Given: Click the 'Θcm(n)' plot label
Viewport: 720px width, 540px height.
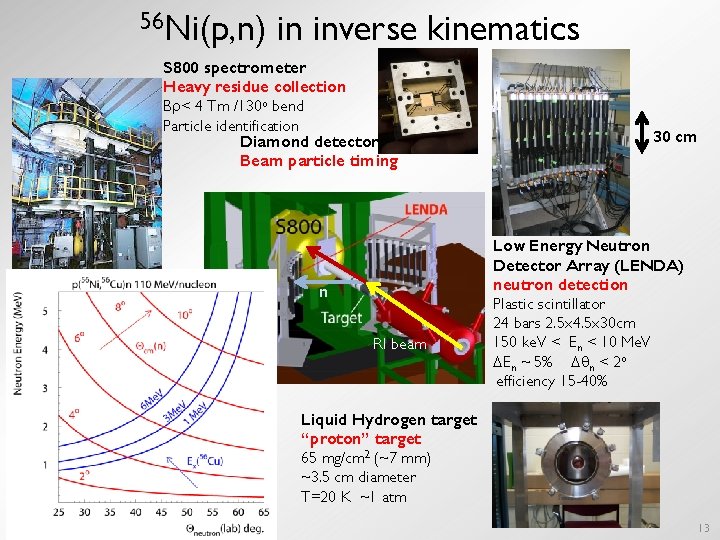Looking at the screenshot, I should tap(151, 347).
